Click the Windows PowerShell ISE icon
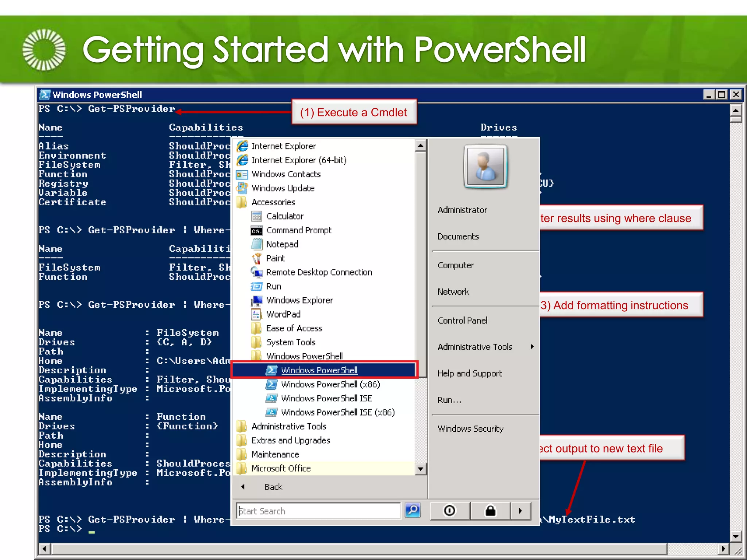 [272, 398]
